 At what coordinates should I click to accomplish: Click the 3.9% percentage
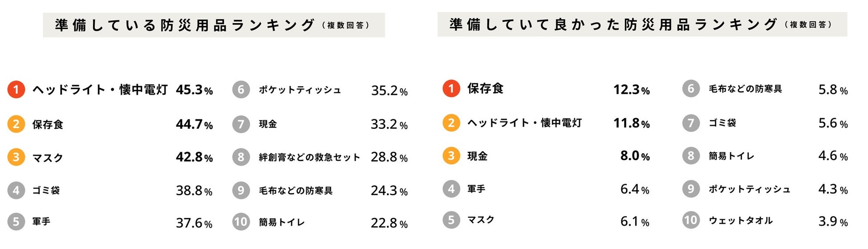click(832, 221)
